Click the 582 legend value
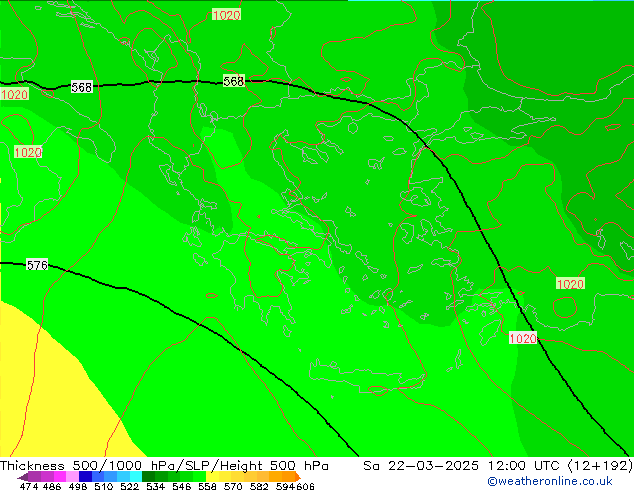Image resolution: width=634 pixels, height=490 pixels. [x=259, y=486]
